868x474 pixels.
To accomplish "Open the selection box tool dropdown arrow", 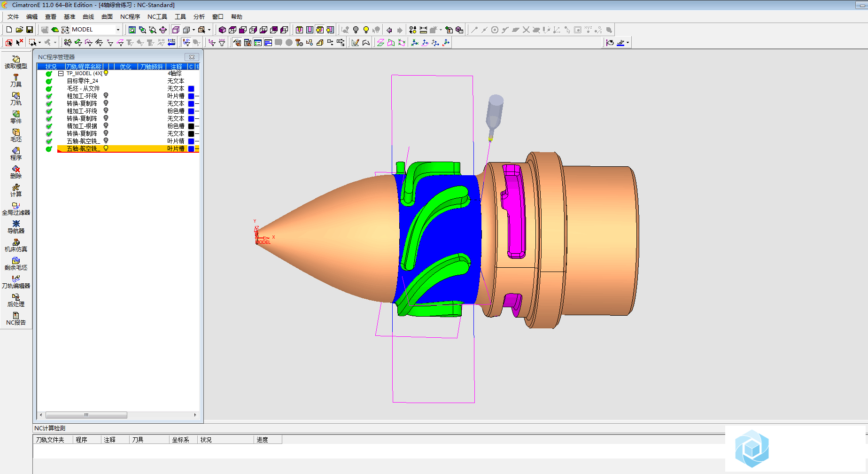I will tap(39, 42).
